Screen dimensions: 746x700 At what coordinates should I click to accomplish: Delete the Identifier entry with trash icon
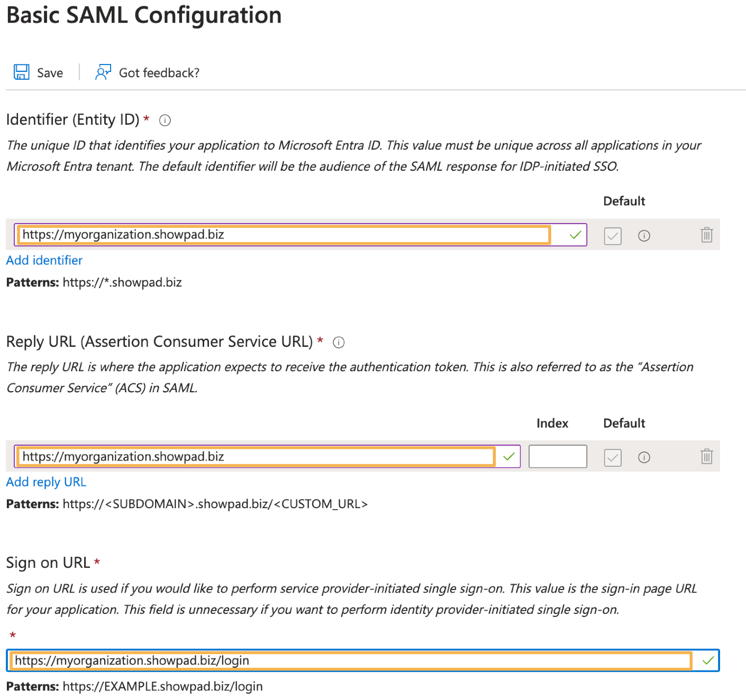tap(706, 235)
